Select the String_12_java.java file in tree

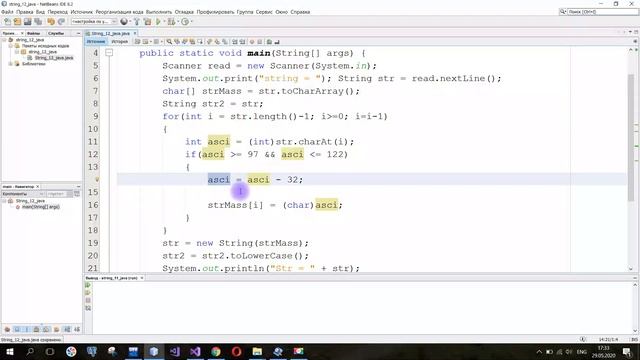[53, 58]
